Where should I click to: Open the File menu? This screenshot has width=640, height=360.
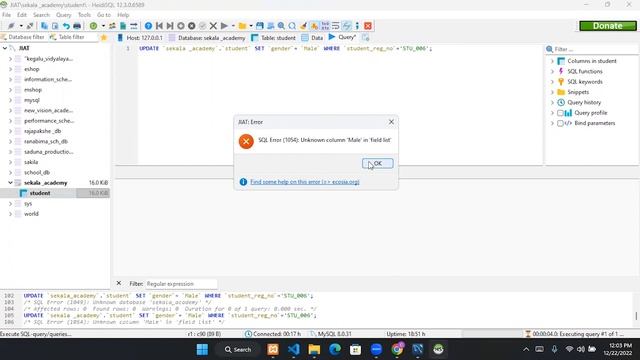point(7,15)
